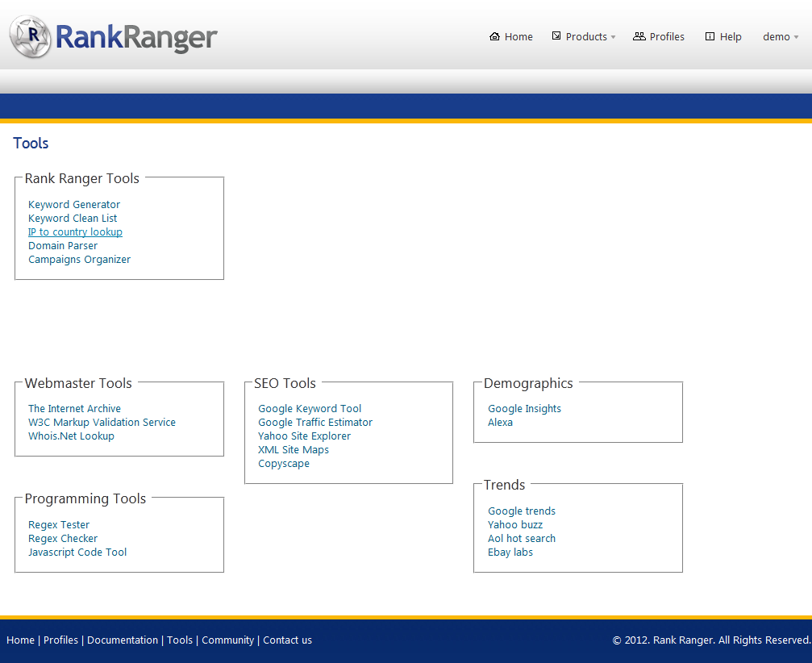Open the demo account menu label
Screen dimensions: 812x663
tap(777, 37)
